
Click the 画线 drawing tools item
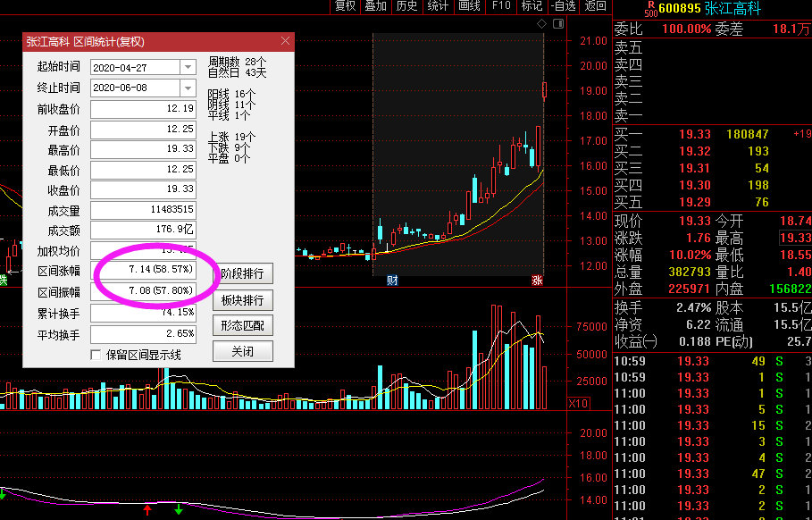(x=469, y=6)
